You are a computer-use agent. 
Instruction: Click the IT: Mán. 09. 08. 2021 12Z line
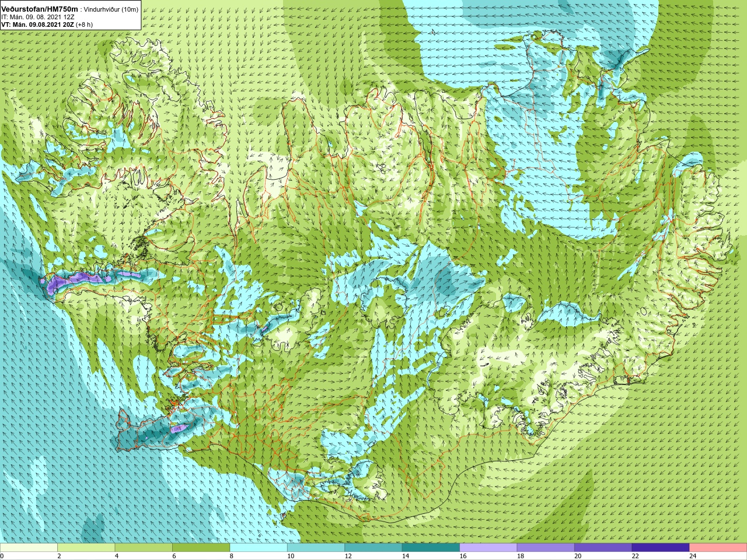click(x=37, y=17)
